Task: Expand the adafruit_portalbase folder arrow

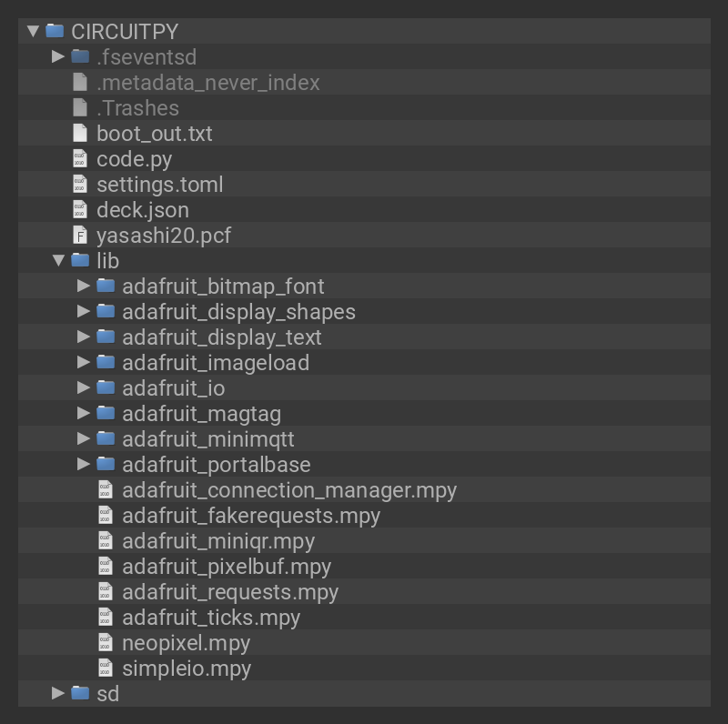Action: 84,465
